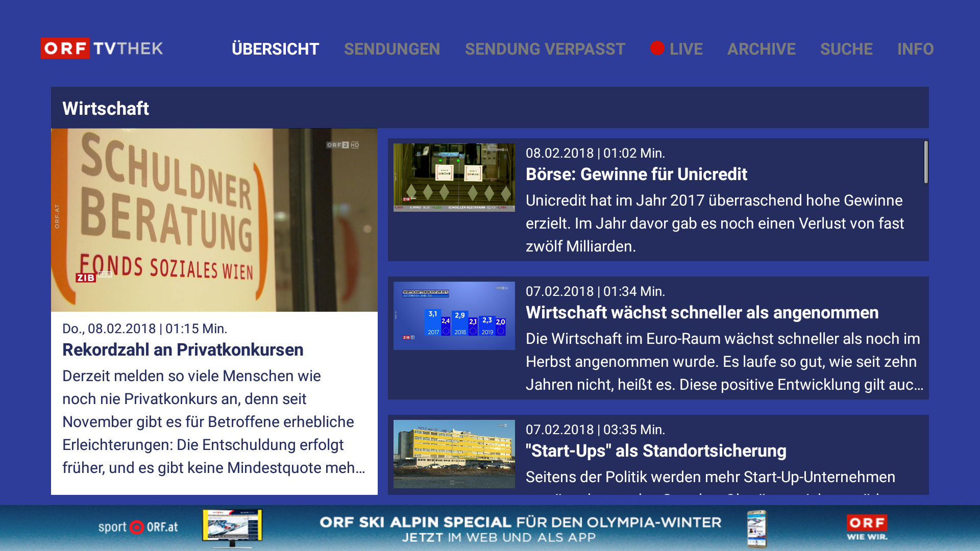Click the red LIVE dot icon
Image resolution: width=980 pixels, height=551 pixels.
(x=657, y=49)
